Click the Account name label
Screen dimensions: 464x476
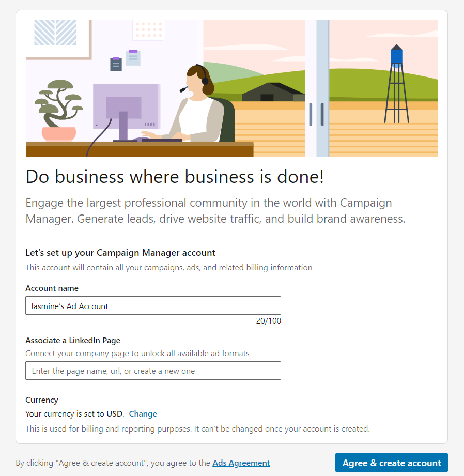(52, 288)
